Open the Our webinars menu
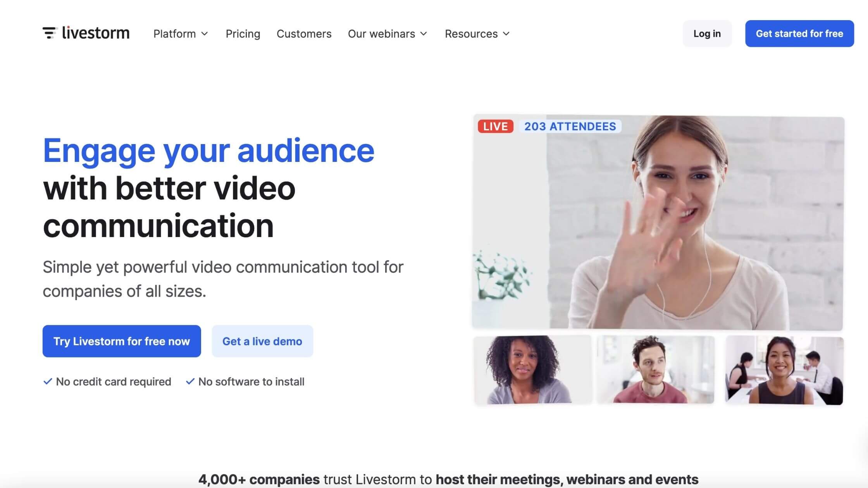Viewport: 868px width, 488px height. coord(387,34)
